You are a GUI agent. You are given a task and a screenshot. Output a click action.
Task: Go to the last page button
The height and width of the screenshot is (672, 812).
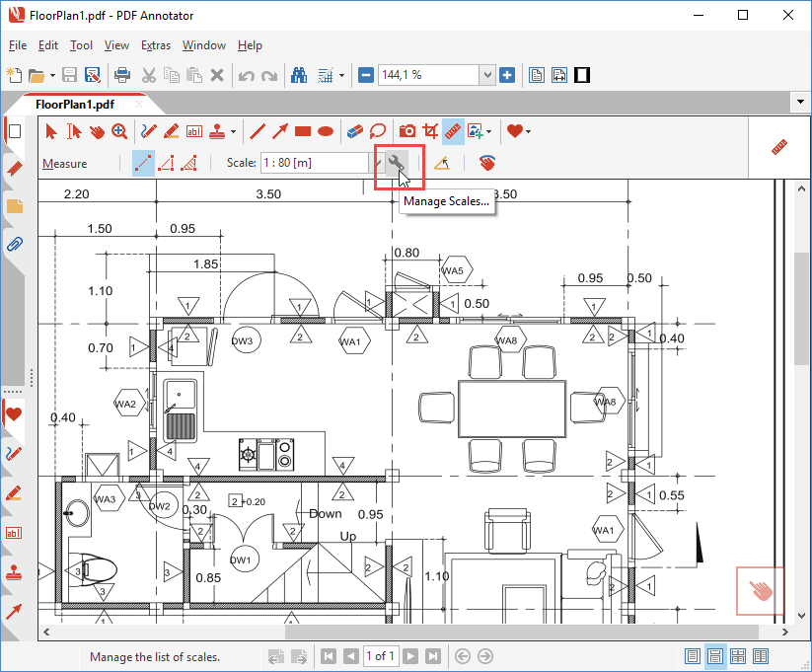pos(431,656)
